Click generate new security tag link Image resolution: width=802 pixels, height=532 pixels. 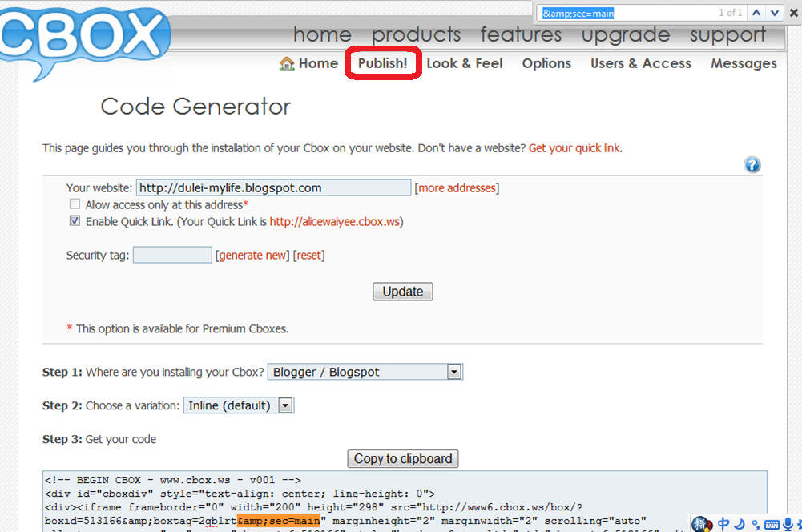click(x=252, y=256)
